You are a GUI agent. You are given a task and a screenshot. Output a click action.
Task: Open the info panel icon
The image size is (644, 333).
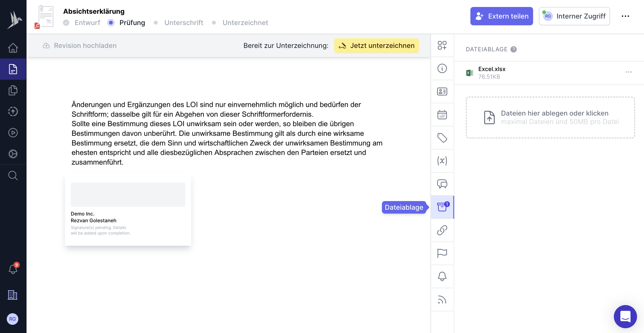tap(442, 68)
